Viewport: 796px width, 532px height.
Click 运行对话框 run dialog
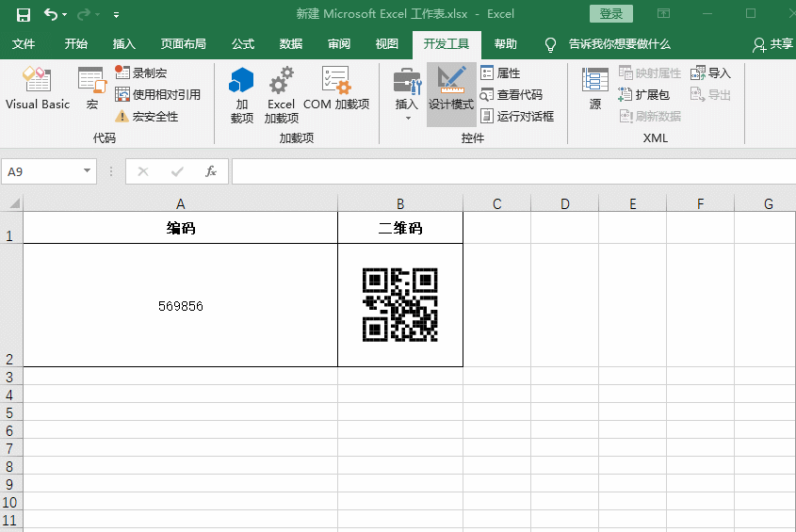(x=517, y=116)
